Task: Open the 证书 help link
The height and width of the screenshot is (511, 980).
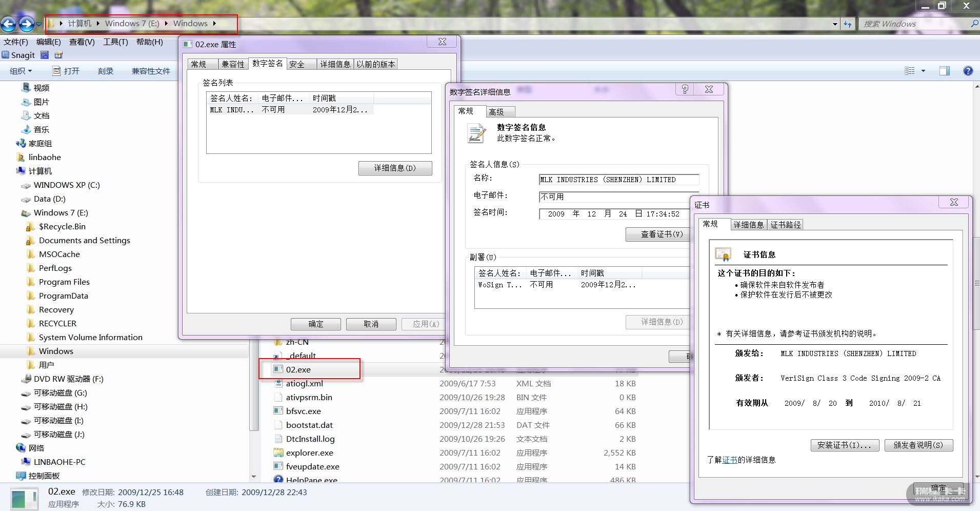Action: click(729, 460)
